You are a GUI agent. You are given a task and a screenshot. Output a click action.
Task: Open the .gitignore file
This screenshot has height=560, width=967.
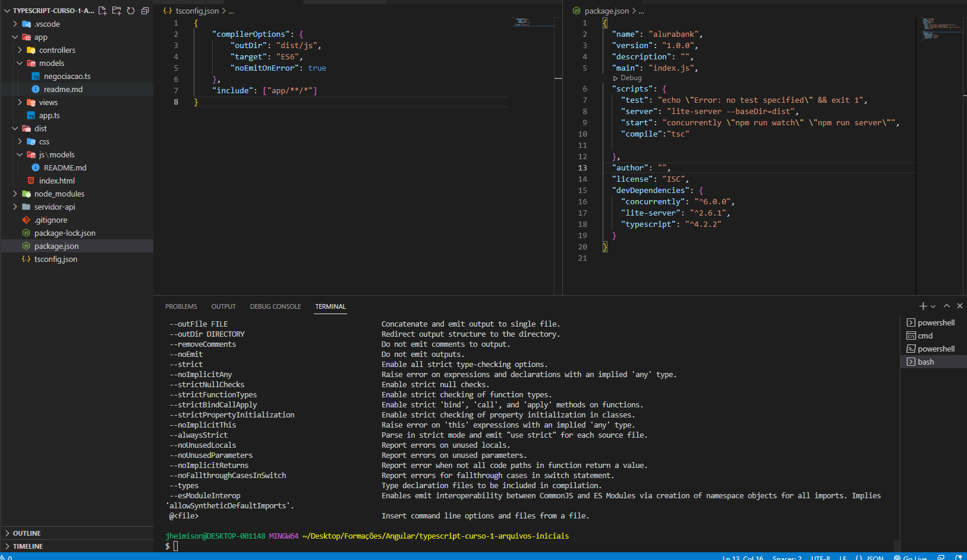tap(77, 220)
